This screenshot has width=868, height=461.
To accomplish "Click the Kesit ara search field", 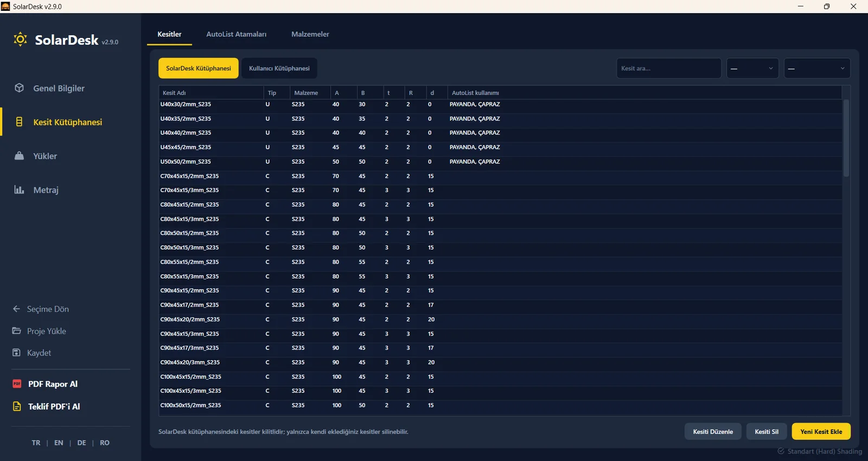I will coord(669,68).
